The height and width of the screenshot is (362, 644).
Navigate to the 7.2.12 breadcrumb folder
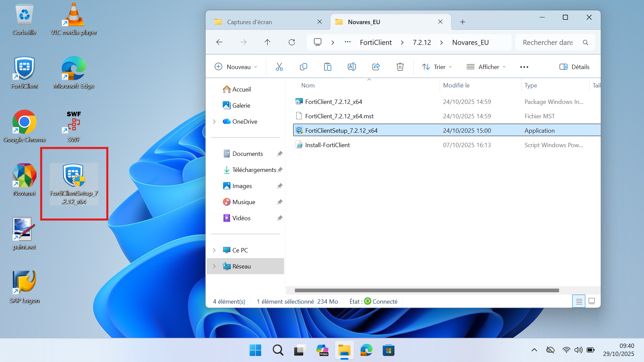point(422,42)
